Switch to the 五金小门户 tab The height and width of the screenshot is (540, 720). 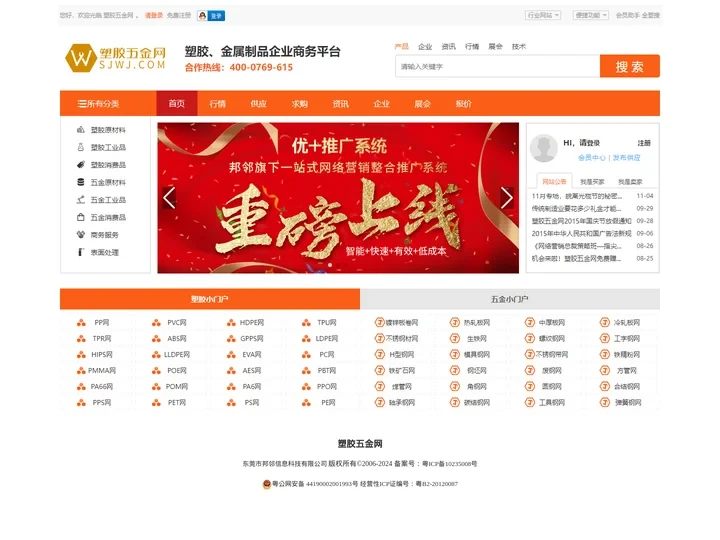click(510, 299)
